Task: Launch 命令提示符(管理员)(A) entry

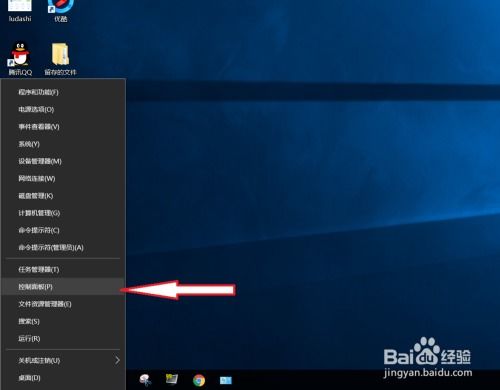Action: coord(63,248)
